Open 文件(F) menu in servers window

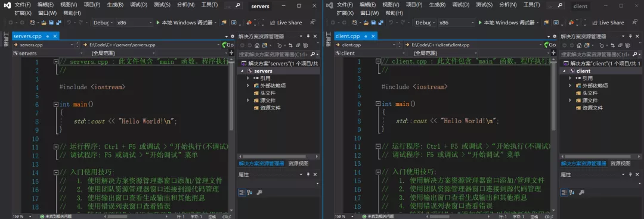pos(23,5)
